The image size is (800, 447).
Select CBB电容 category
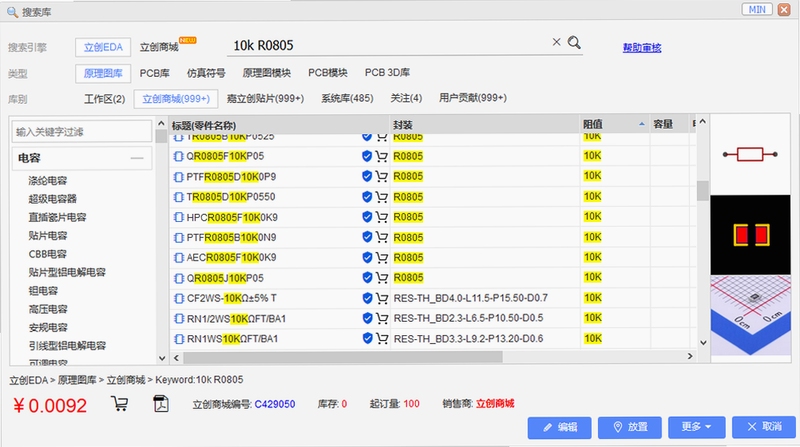[x=47, y=254]
